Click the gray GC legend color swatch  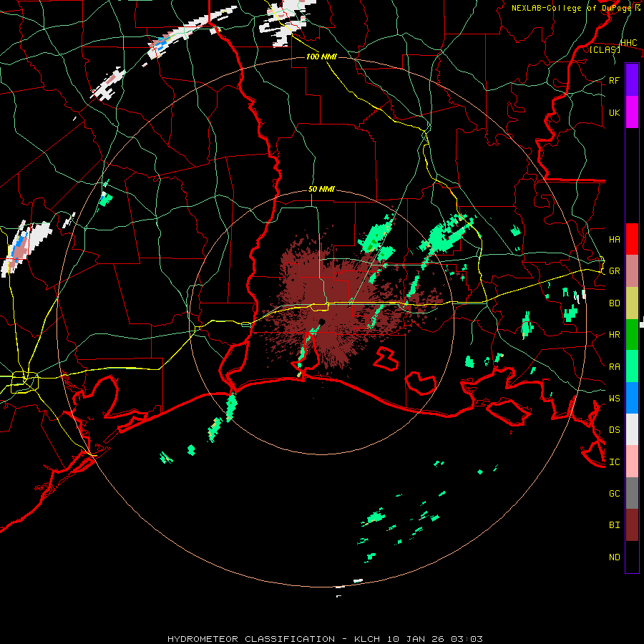click(632, 493)
